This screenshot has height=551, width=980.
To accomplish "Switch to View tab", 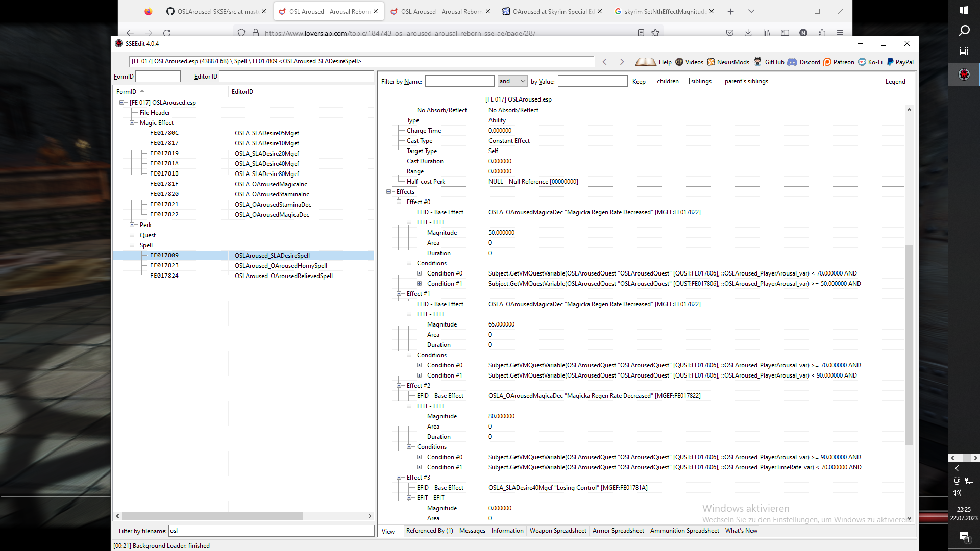I will (388, 531).
